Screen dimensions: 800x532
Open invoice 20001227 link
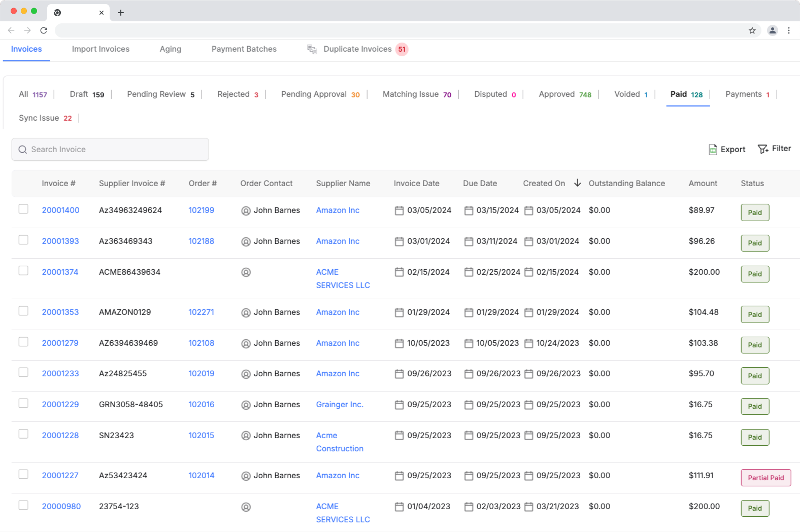[60, 476]
